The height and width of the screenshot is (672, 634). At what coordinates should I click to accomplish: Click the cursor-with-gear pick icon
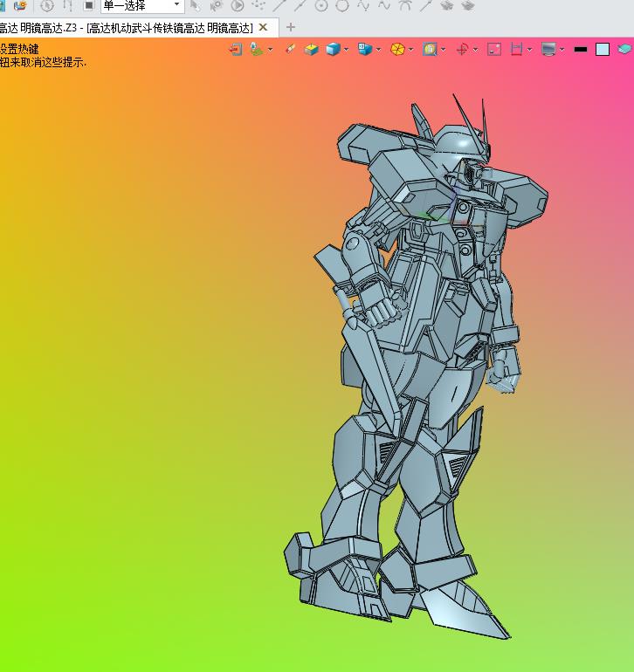tap(217, 5)
